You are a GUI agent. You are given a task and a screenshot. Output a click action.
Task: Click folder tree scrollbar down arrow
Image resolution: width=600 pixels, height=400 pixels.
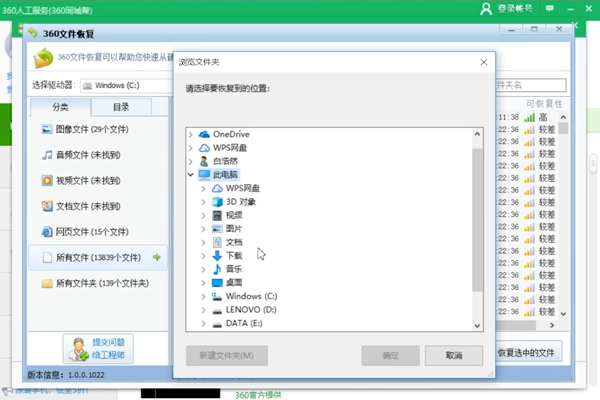477,326
